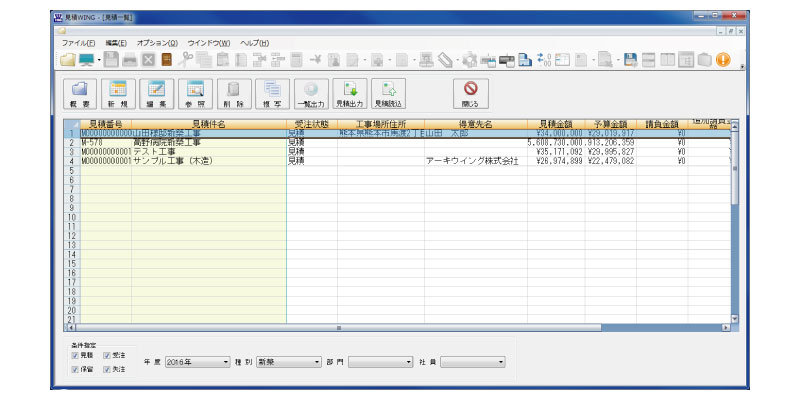Open the ファイル(F) menu
This screenshot has width=800, height=400.
coord(78,43)
